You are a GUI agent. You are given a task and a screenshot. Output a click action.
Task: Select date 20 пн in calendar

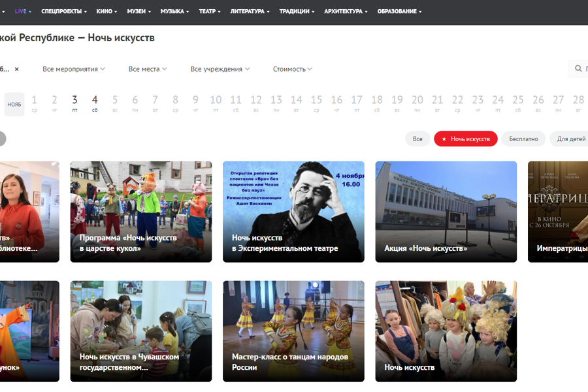[x=417, y=103]
